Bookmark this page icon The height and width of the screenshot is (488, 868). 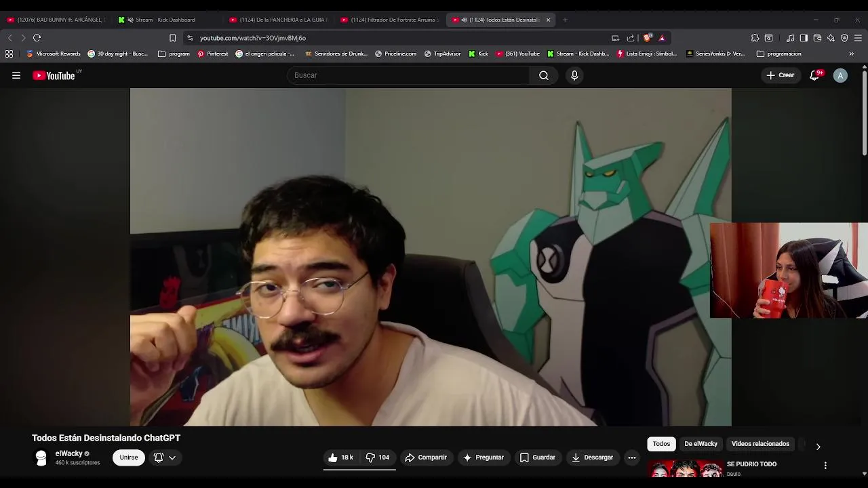[172, 38]
